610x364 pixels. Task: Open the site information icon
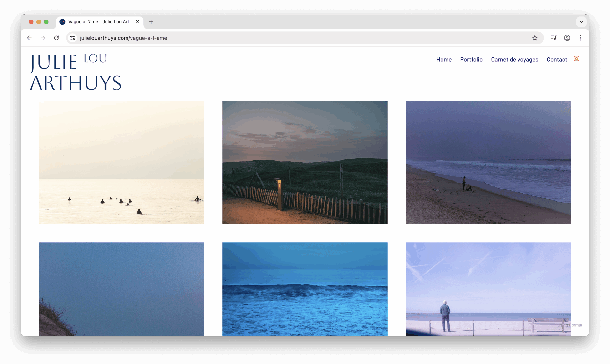72,38
